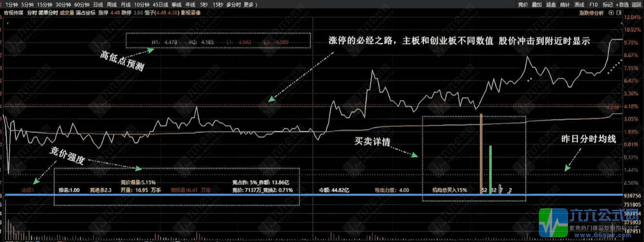Click the 叠加 overlay button
Viewport: 644px width, 242px height.
click(537, 4)
